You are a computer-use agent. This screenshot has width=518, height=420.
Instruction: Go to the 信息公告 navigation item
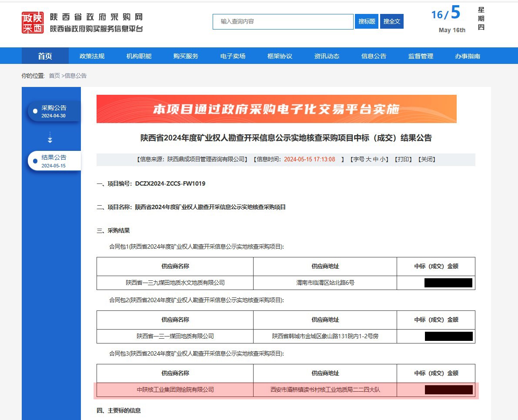point(374,56)
